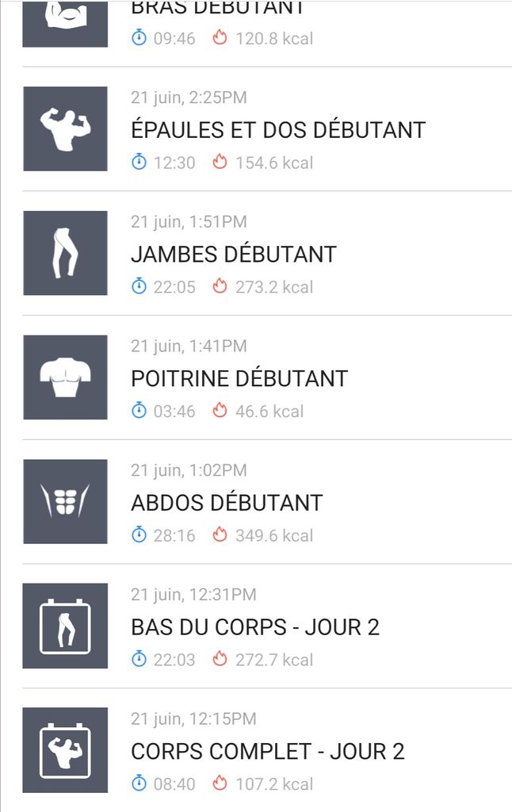
Task: Tap the 21 juin, 1:41PM timestamp
Action: point(189,346)
